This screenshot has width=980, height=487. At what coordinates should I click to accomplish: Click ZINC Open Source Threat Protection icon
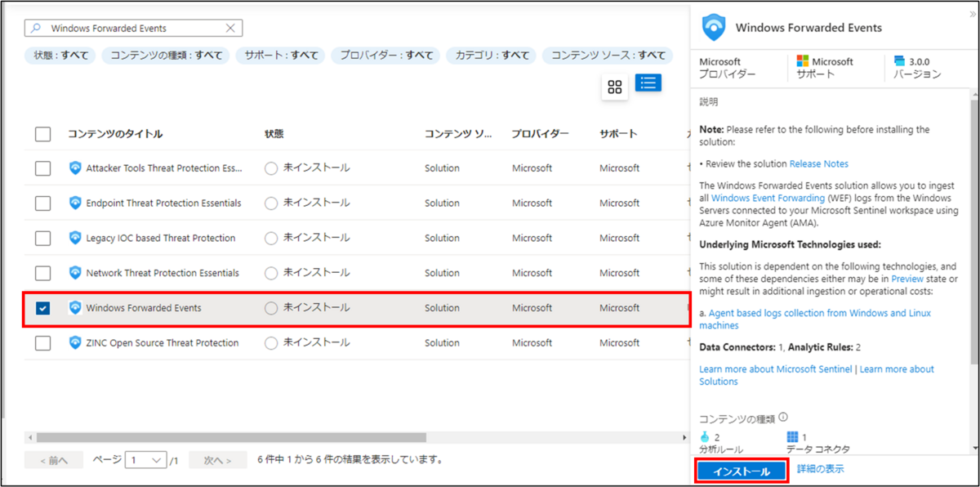[75, 343]
